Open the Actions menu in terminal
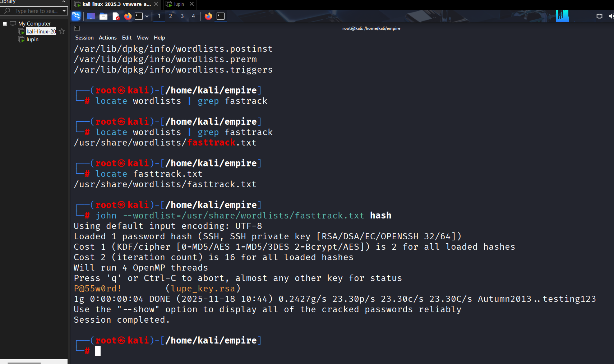 coord(107,38)
